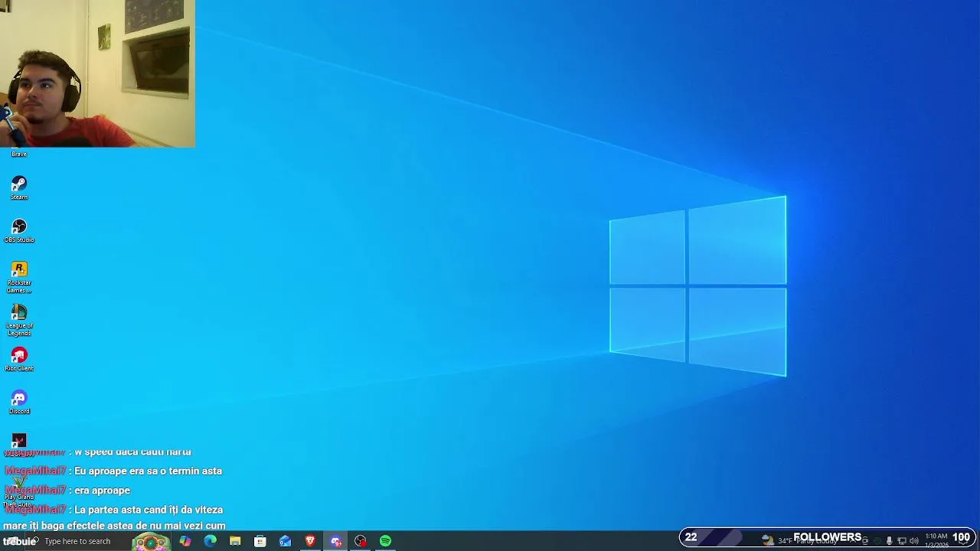Switch to OBS Studio in the taskbar
The height and width of the screenshot is (551, 980).
click(x=361, y=541)
